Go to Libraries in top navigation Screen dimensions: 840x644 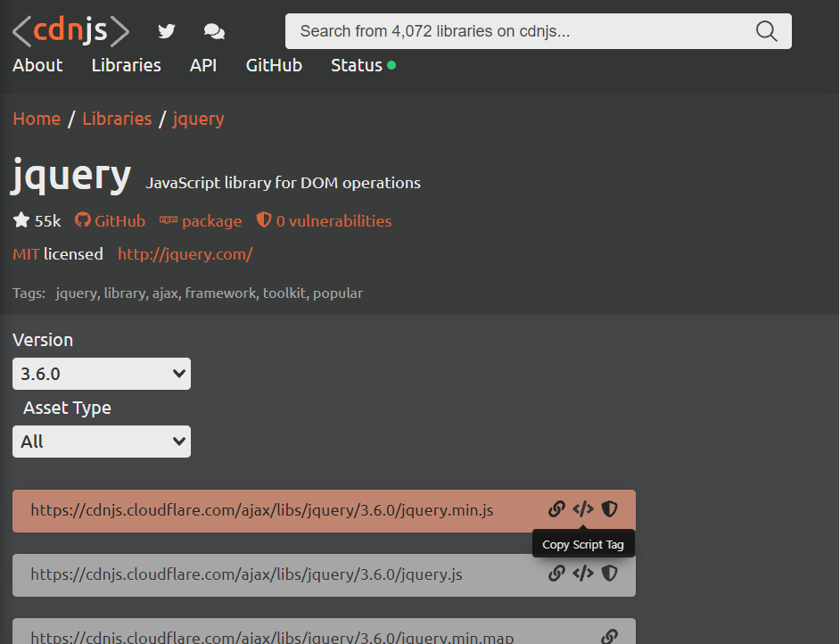point(126,65)
